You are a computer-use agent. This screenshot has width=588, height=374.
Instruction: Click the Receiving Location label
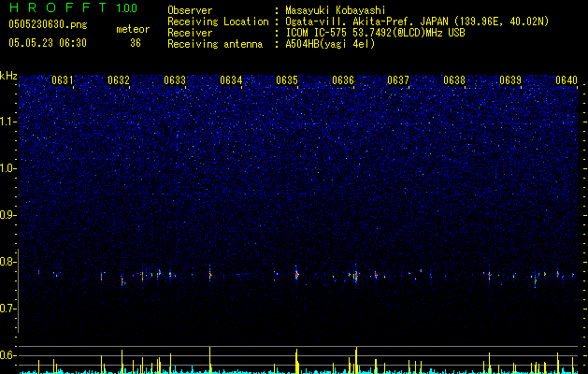coord(218,22)
